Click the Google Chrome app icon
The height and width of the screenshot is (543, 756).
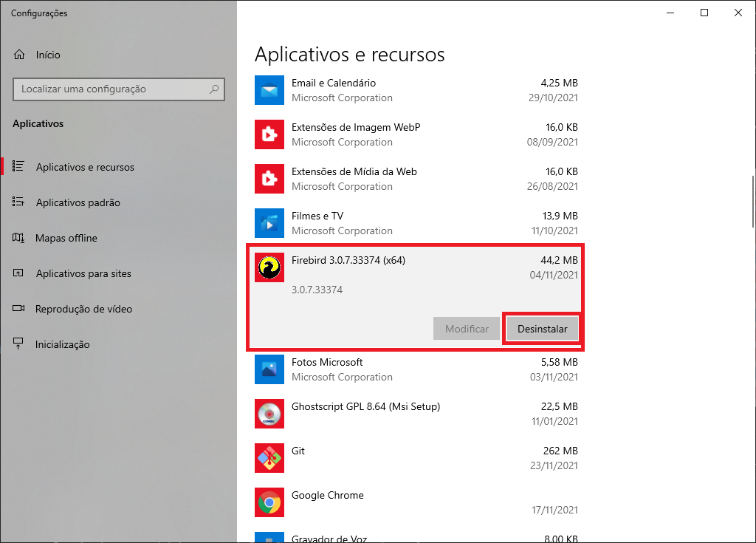269,503
